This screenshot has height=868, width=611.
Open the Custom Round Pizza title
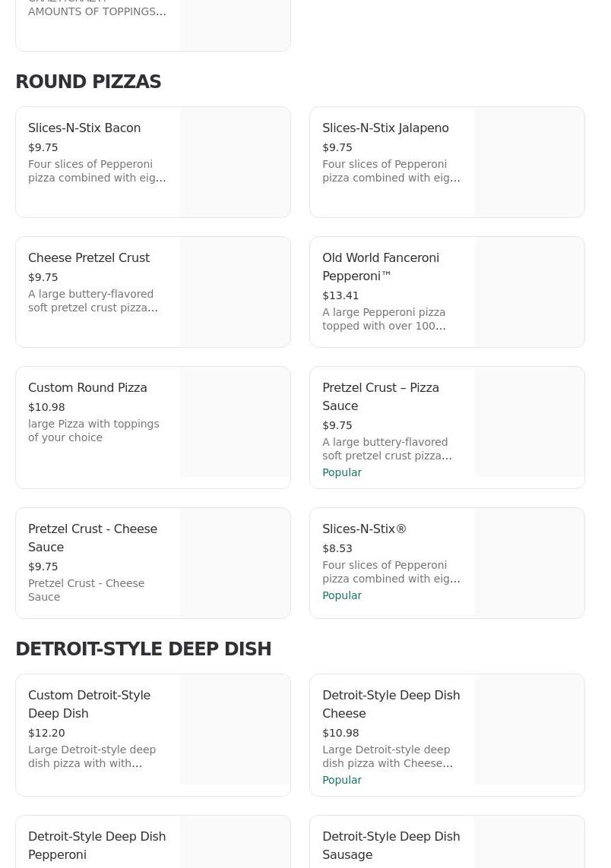pyautogui.click(x=87, y=387)
